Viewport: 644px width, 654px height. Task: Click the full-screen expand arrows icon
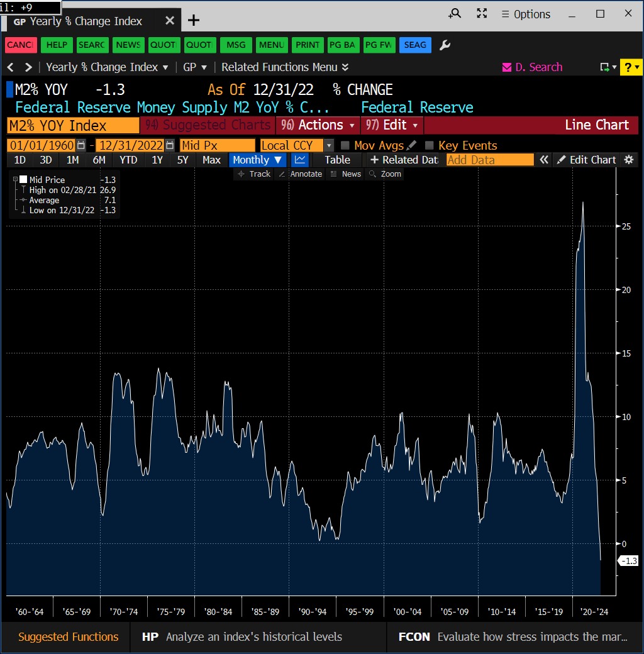click(482, 13)
